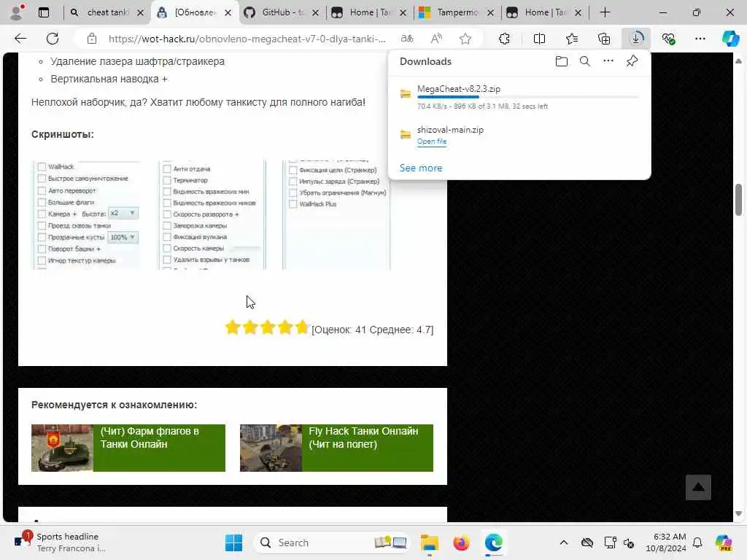Viewport: 747px width, 560px height.
Task: Open the Edge profile avatar icon
Action: [x=18, y=12]
